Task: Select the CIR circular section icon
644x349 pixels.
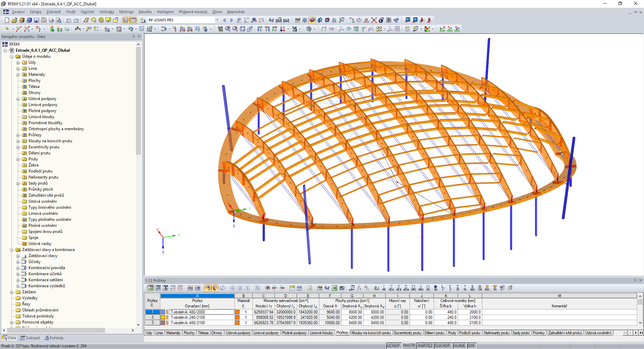Action: click(x=480, y=288)
